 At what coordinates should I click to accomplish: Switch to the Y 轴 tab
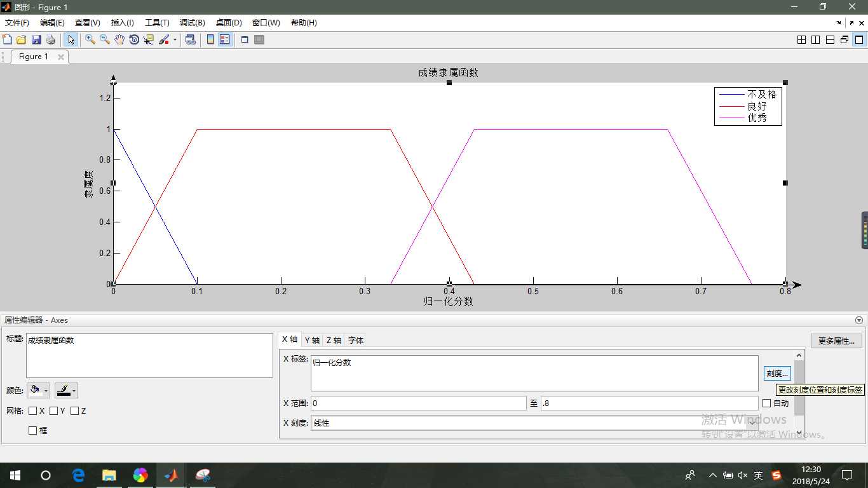pos(312,341)
